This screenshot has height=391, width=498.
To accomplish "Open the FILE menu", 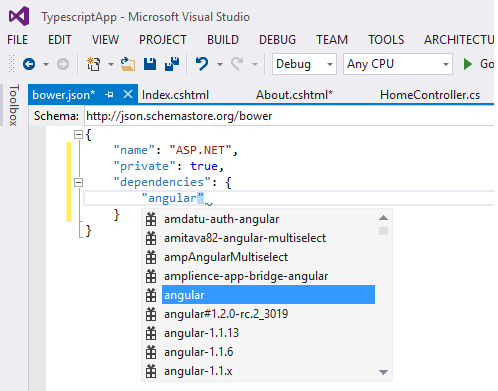I will tap(18, 40).
